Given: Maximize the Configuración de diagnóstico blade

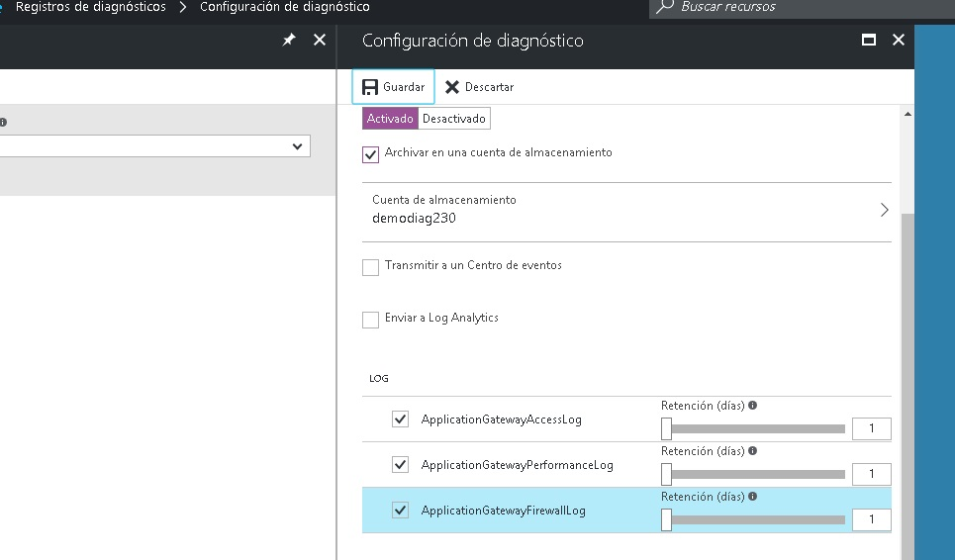Looking at the screenshot, I should [x=869, y=41].
